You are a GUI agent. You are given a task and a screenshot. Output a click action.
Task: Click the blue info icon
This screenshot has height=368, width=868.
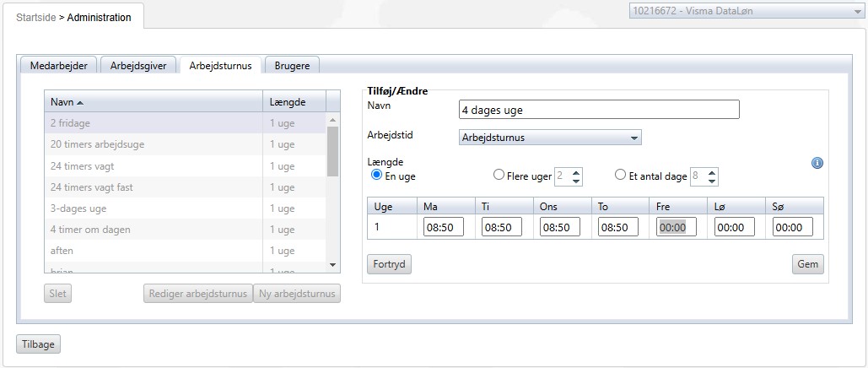point(817,163)
